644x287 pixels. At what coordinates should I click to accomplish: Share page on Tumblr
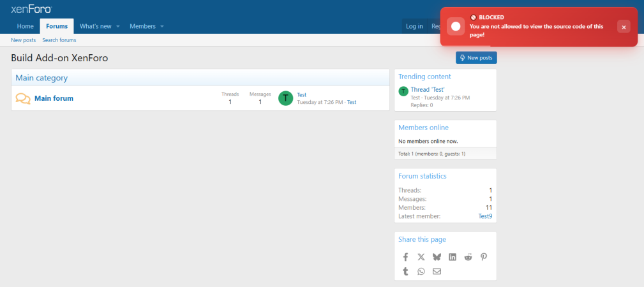click(x=405, y=272)
